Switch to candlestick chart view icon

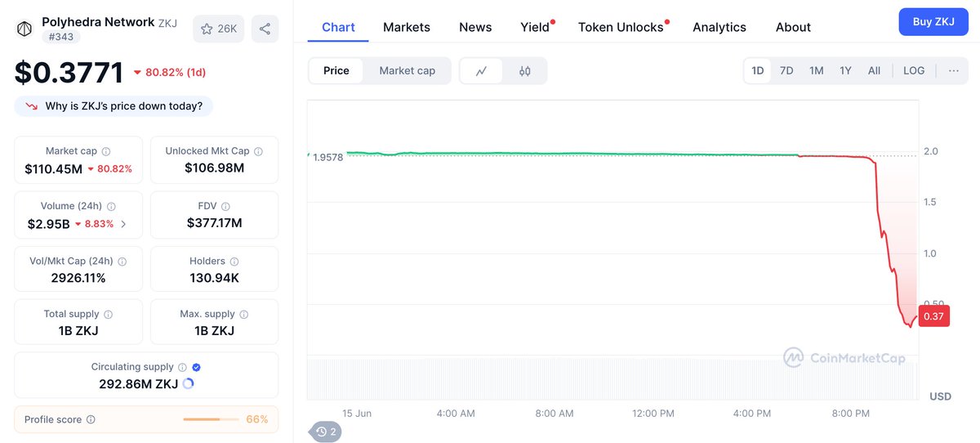[525, 71]
